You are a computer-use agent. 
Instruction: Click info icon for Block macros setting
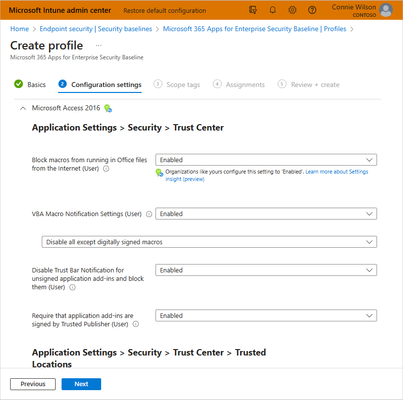106,169
